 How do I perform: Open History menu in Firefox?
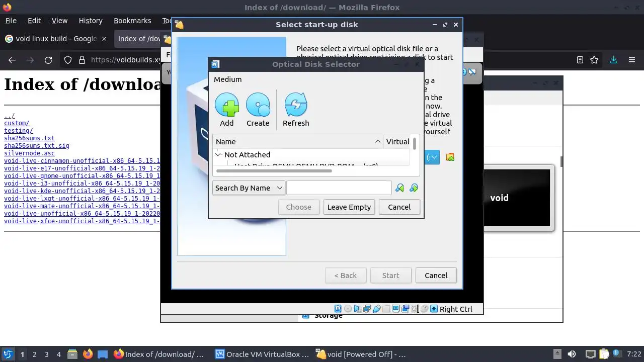point(91,21)
